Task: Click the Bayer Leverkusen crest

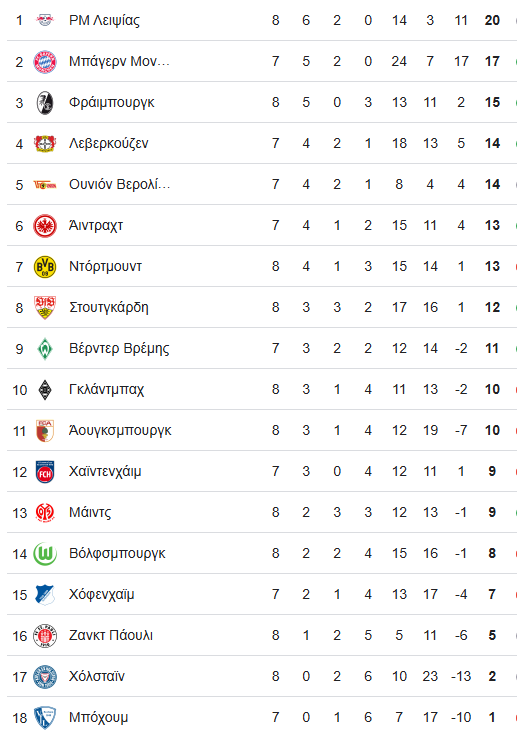Action: tap(45, 143)
